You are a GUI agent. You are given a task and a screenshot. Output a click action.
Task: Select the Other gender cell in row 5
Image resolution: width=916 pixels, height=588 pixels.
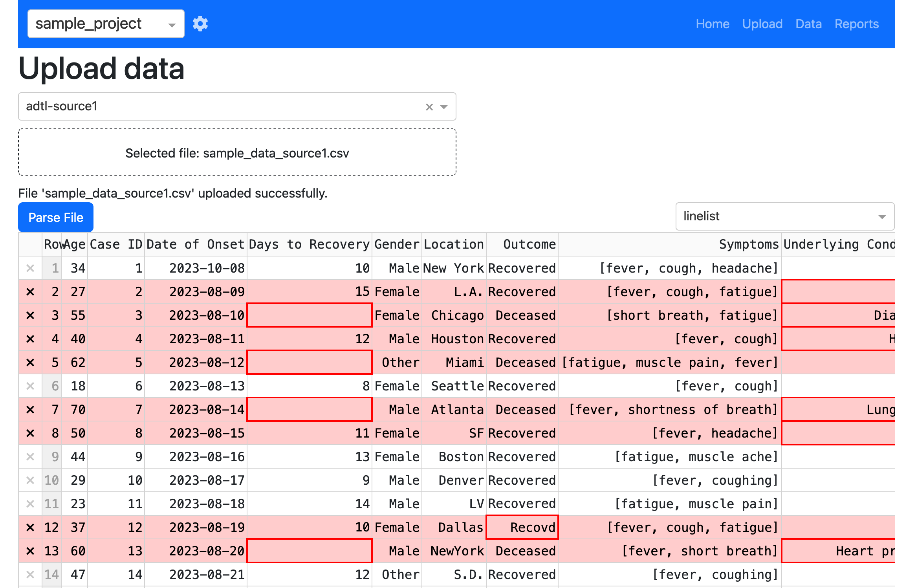click(397, 363)
